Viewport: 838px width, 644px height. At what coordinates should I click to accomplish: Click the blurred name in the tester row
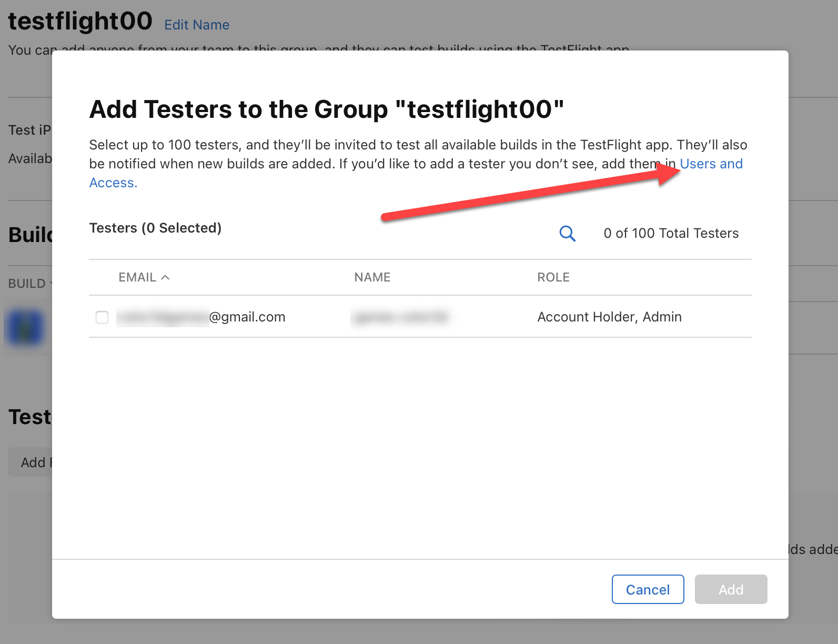coord(400,317)
